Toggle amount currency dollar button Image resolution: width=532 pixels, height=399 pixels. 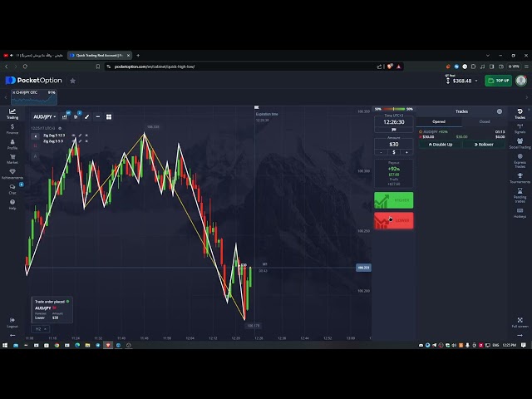pyautogui.click(x=393, y=152)
